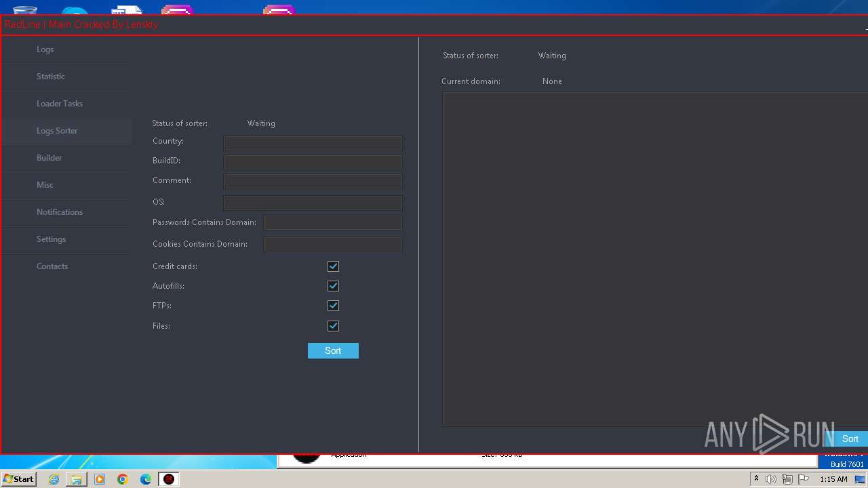
Task: Click Waiting status text above Country field
Action: [x=261, y=123]
